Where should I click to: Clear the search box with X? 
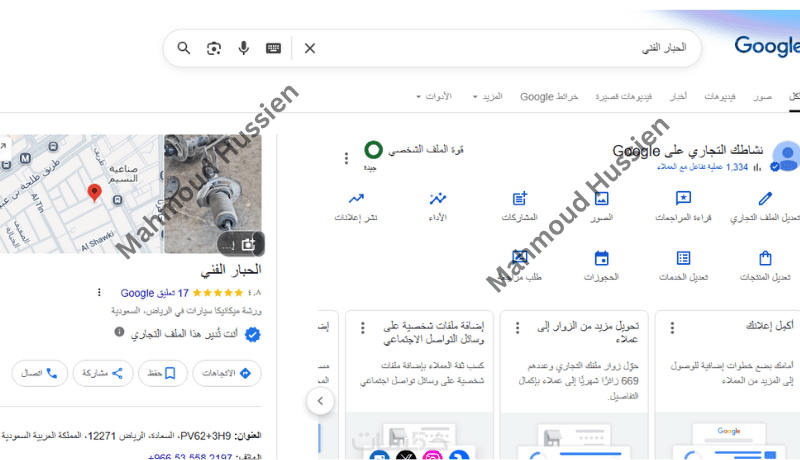[x=310, y=48]
